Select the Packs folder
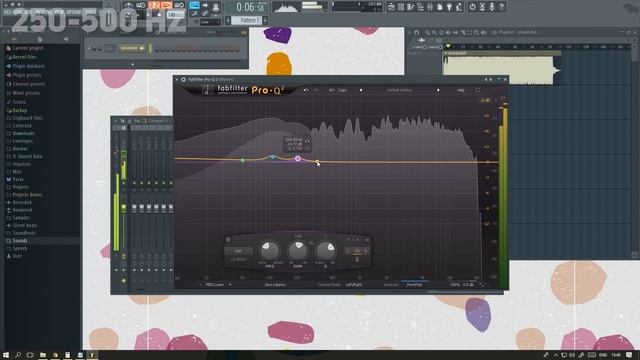 tap(15, 180)
